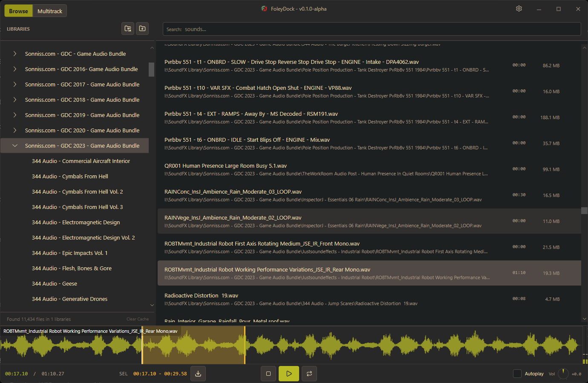Select ROBTMvmt Industrial Robot Working Performance Variations row
Screen dimensions: 588x383
coord(369,273)
